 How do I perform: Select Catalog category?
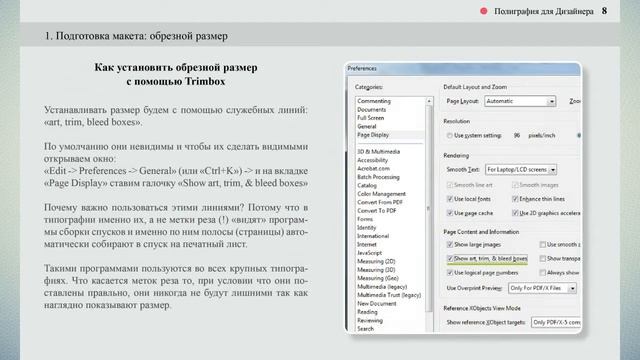tap(367, 185)
